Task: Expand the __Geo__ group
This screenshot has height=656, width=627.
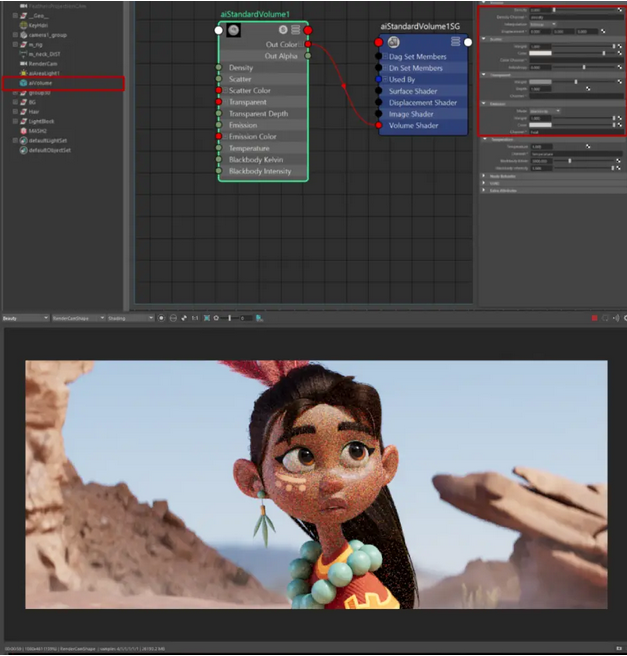Action: click(15, 15)
